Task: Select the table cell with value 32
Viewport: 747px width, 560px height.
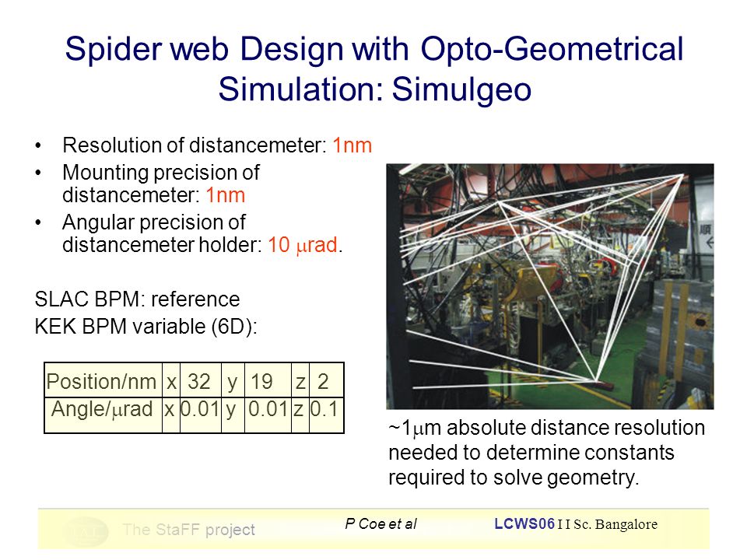Action: pyautogui.click(x=201, y=380)
